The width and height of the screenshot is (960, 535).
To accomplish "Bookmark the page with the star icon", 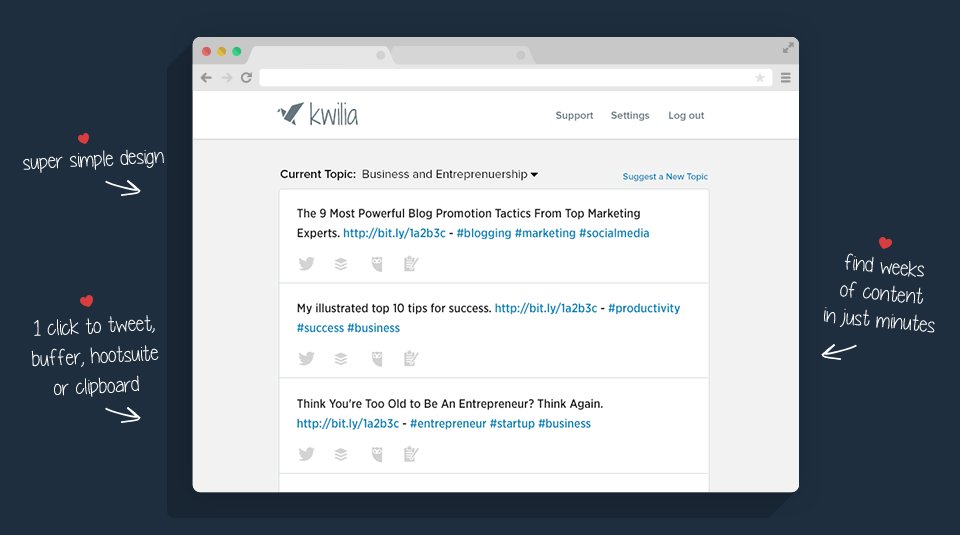I will click(760, 78).
